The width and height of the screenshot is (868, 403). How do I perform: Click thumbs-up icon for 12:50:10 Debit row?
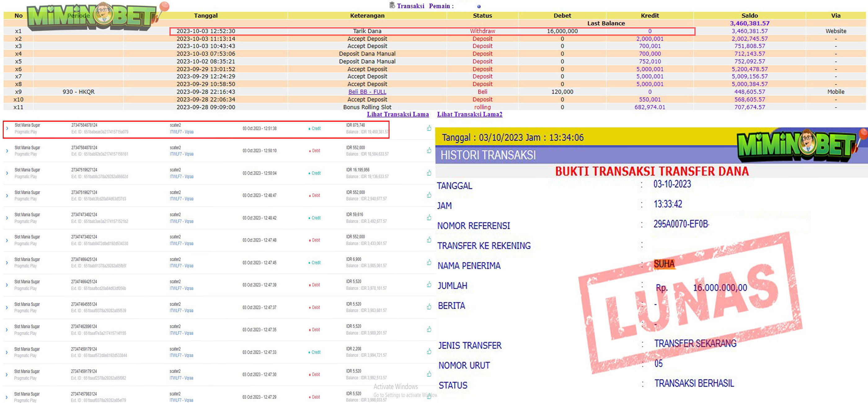(429, 150)
